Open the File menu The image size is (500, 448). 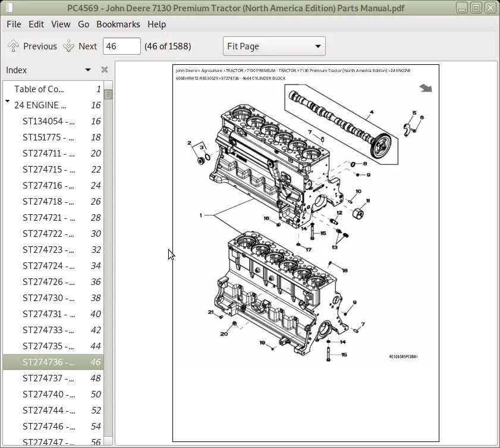tap(14, 24)
